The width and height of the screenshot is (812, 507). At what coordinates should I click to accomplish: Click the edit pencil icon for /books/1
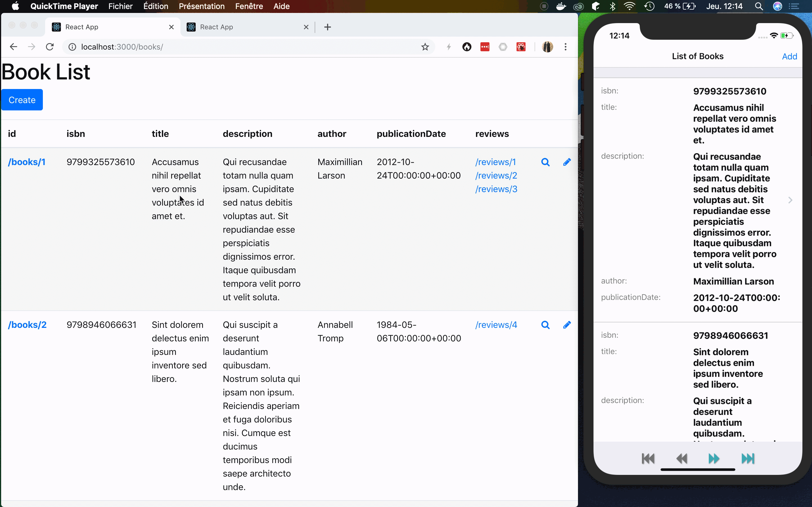(x=566, y=162)
